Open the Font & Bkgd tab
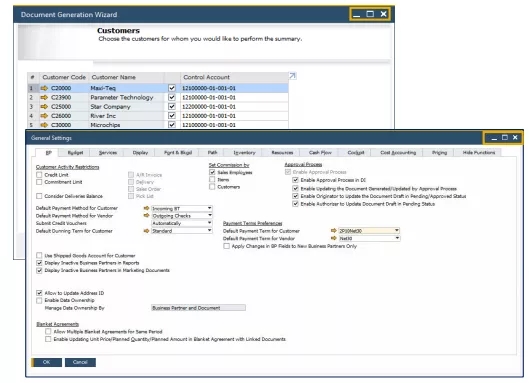531x383 pixels. coord(178,153)
